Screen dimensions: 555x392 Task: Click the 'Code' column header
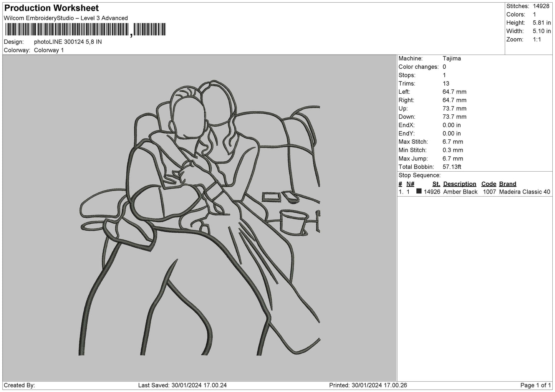tap(489, 184)
